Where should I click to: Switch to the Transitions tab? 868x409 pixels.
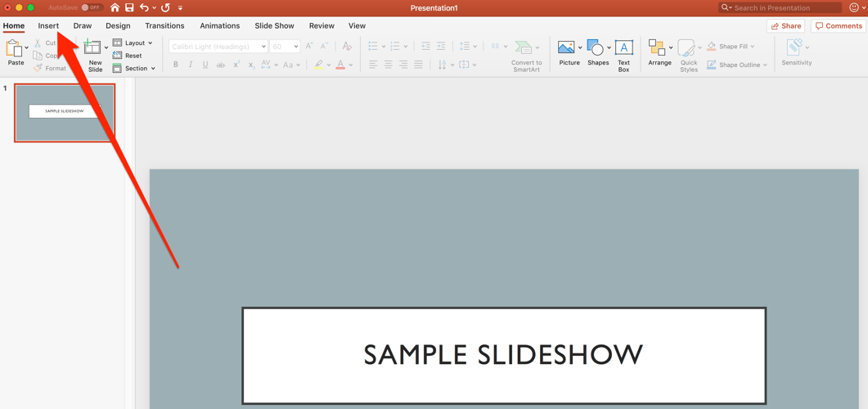[x=164, y=25]
